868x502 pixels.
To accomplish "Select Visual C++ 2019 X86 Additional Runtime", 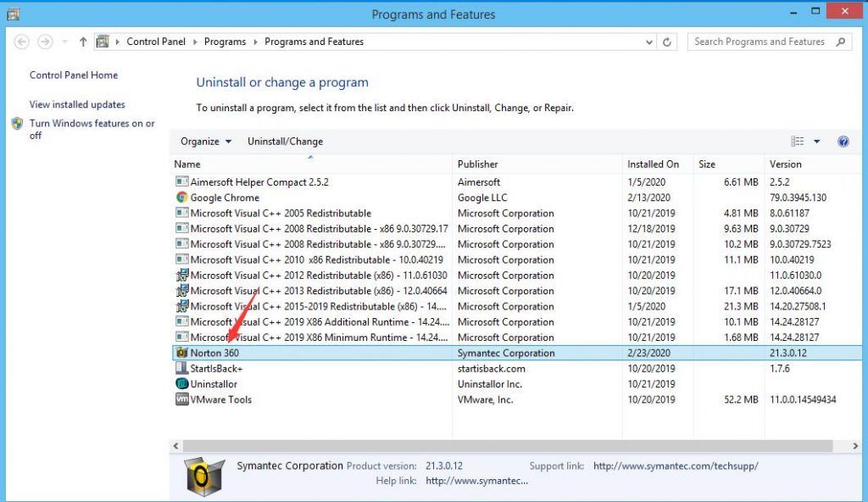I will pyautogui.click(x=320, y=322).
